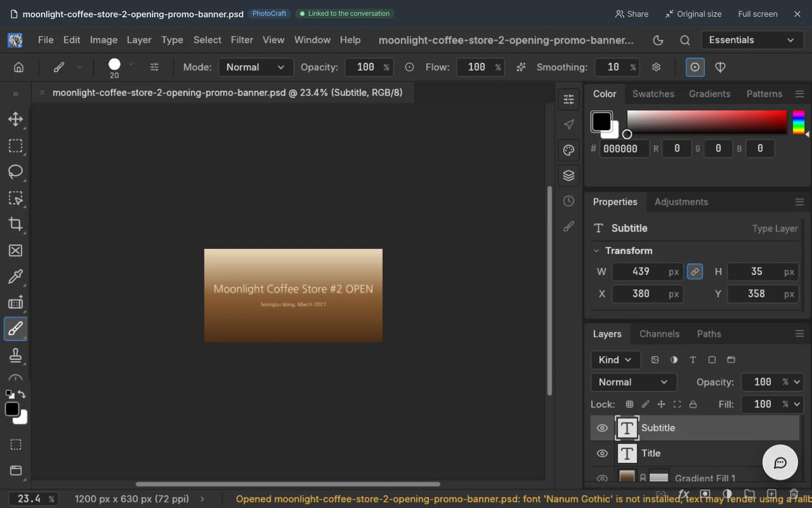Switch to the Adjustments tab

point(681,202)
